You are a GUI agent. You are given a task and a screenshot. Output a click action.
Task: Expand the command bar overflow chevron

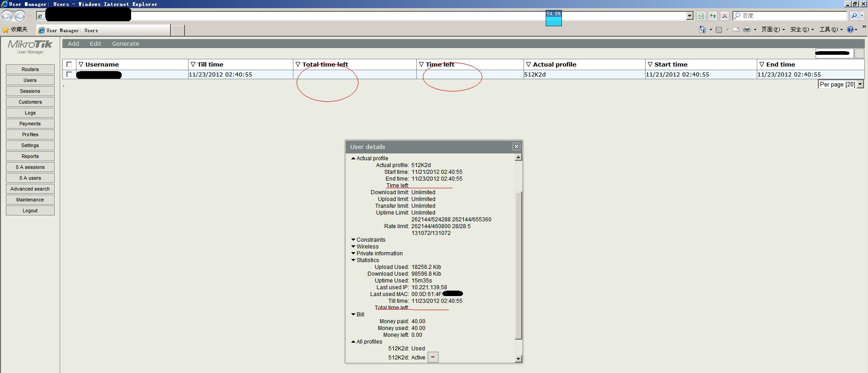(864, 27)
